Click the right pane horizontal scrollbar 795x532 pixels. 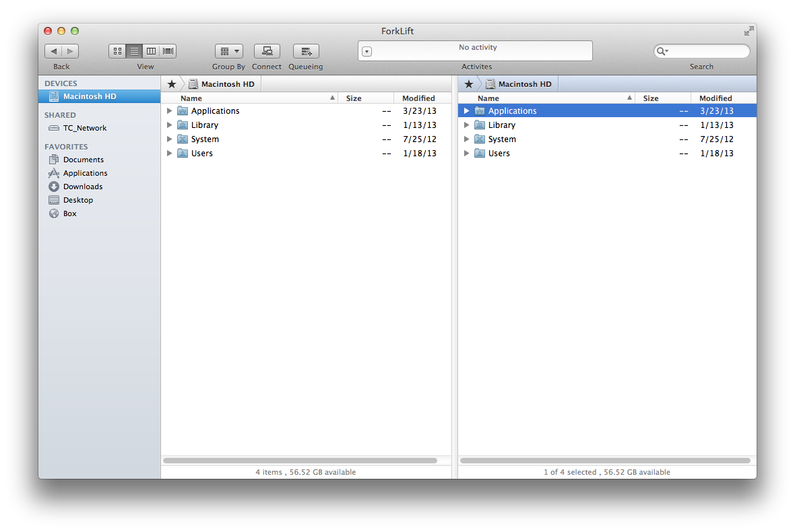(606, 461)
